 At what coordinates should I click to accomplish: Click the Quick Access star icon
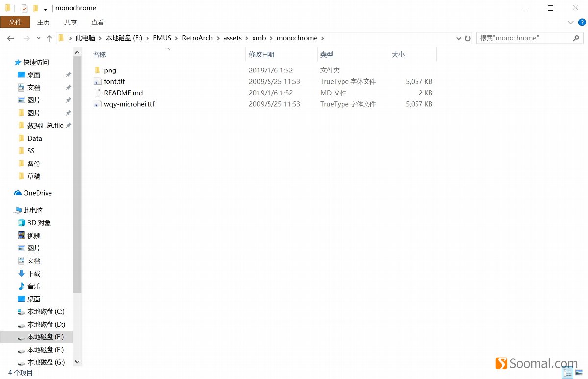pyautogui.click(x=18, y=62)
